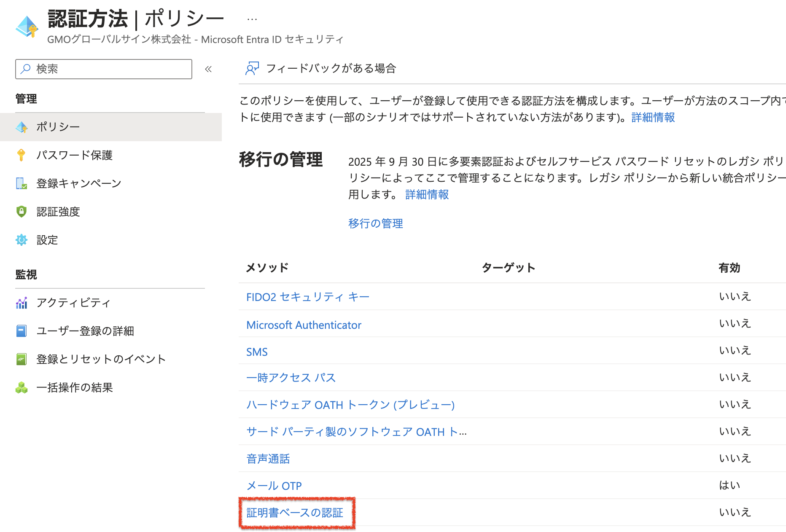Click the password protection key icon
The image size is (786, 532).
(21, 155)
